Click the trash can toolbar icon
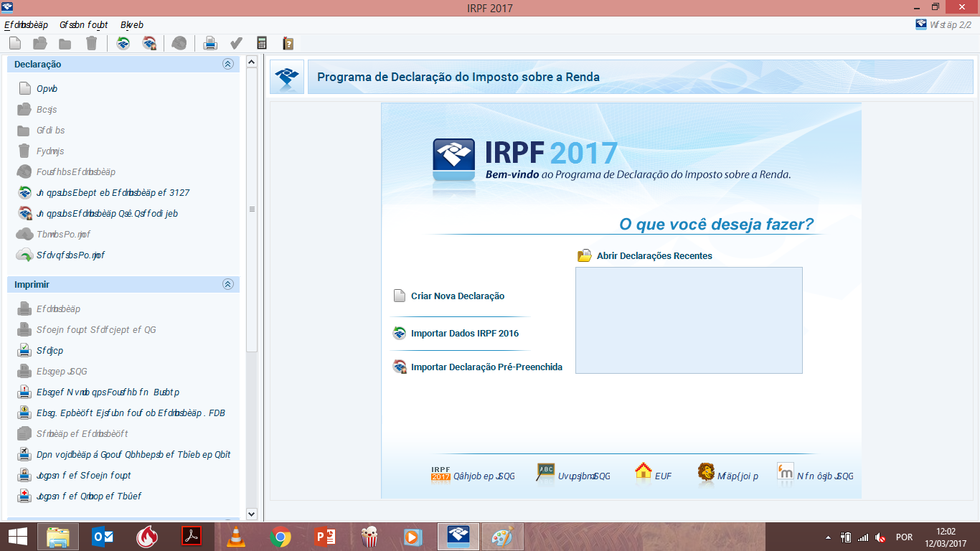The height and width of the screenshot is (551, 980). 91,44
